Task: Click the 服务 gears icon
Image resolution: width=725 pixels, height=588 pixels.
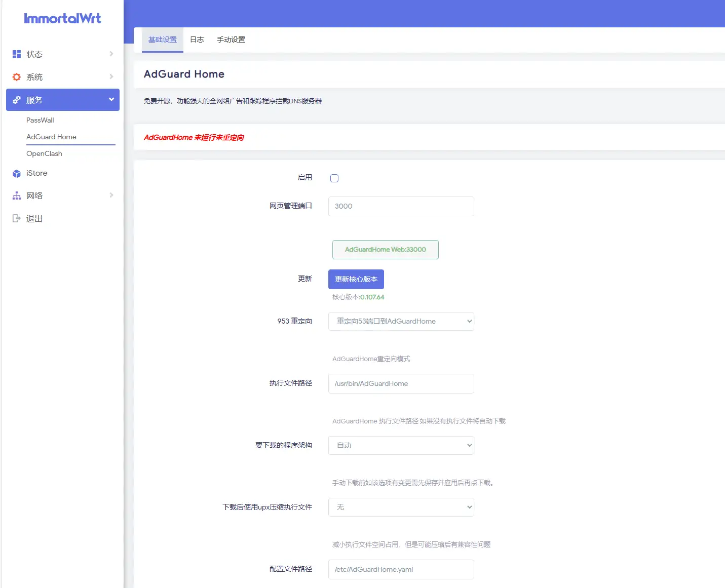Action: pyautogui.click(x=17, y=100)
